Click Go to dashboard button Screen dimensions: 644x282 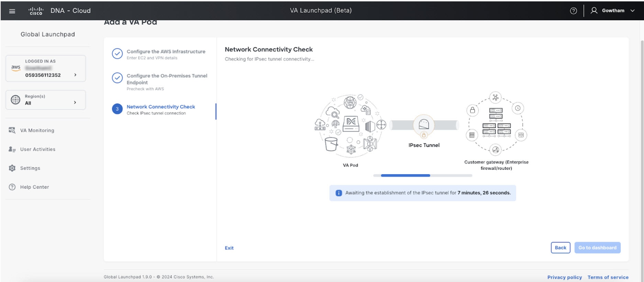point(597,248)
